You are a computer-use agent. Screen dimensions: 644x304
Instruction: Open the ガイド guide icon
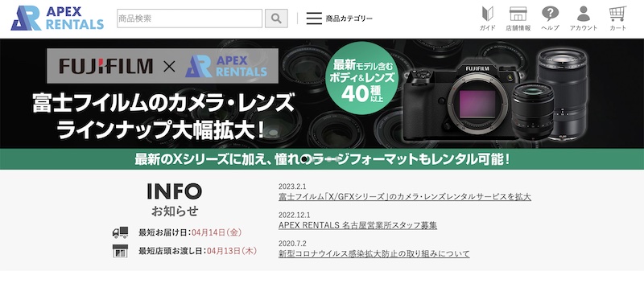click(x=488, y=18)
